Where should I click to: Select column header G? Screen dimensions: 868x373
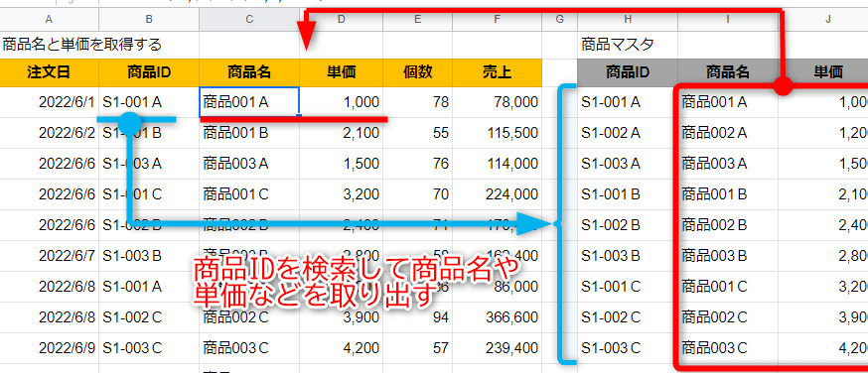point(559,19)
